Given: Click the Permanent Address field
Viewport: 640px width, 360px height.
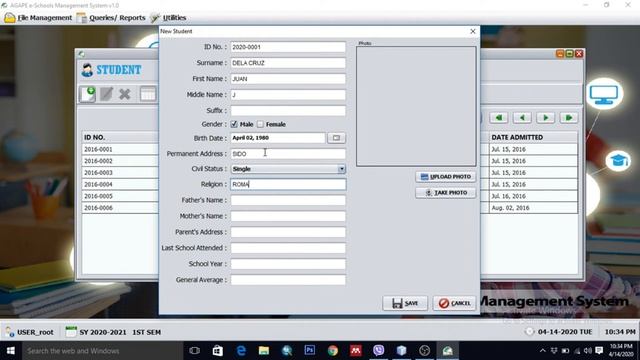Looking at the screenshot, I should [288, 154].
